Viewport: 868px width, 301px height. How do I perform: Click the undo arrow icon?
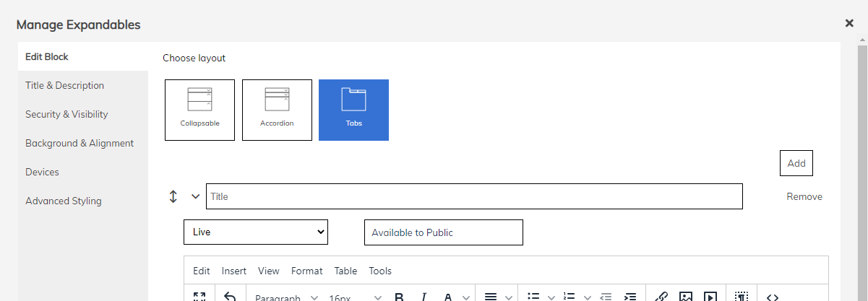(x=230, y=297)
